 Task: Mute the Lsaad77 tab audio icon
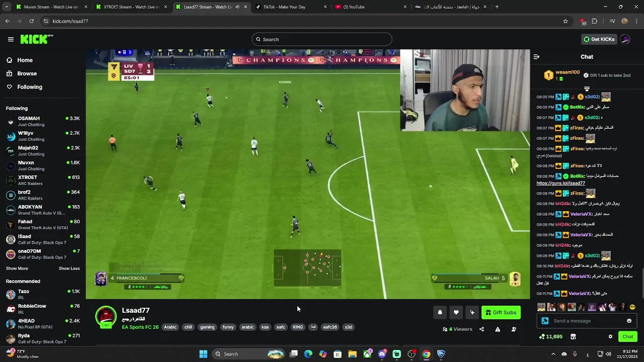pos(237,7)
